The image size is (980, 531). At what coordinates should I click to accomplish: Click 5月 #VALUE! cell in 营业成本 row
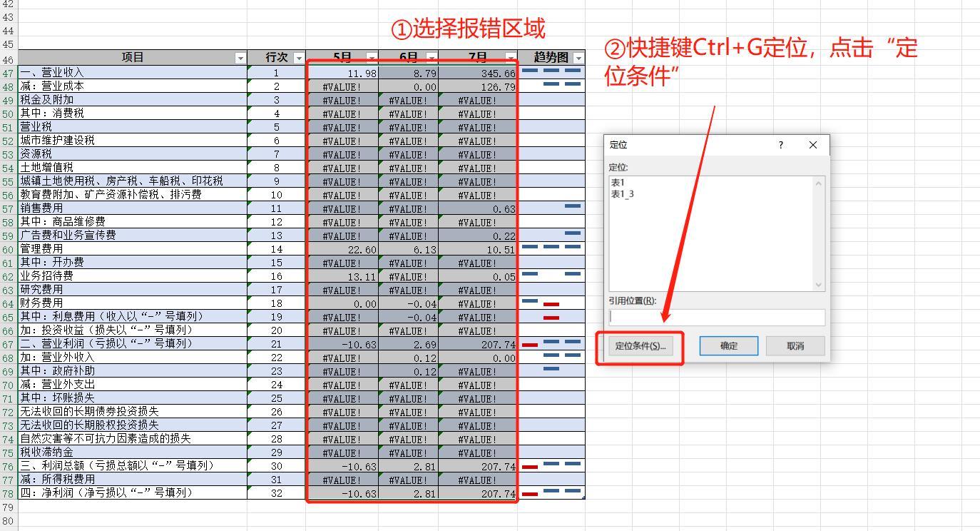pyautogui.click(x=342, y=86)
